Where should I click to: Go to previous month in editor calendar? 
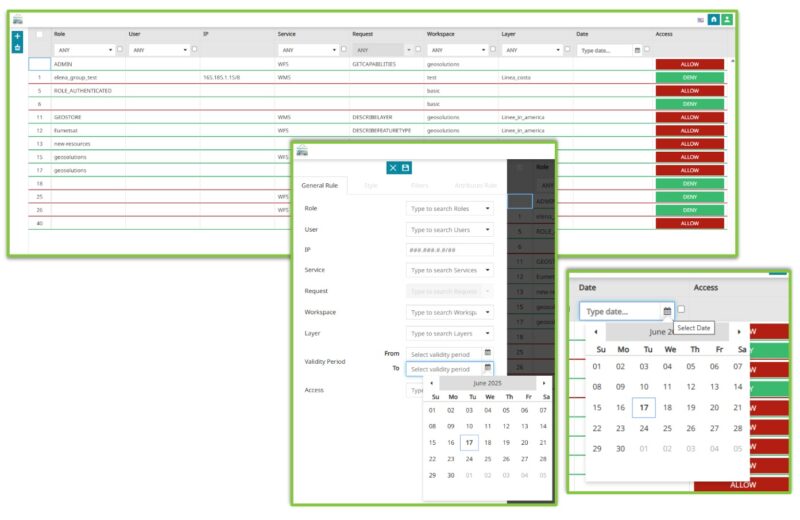tap(432, 383)
